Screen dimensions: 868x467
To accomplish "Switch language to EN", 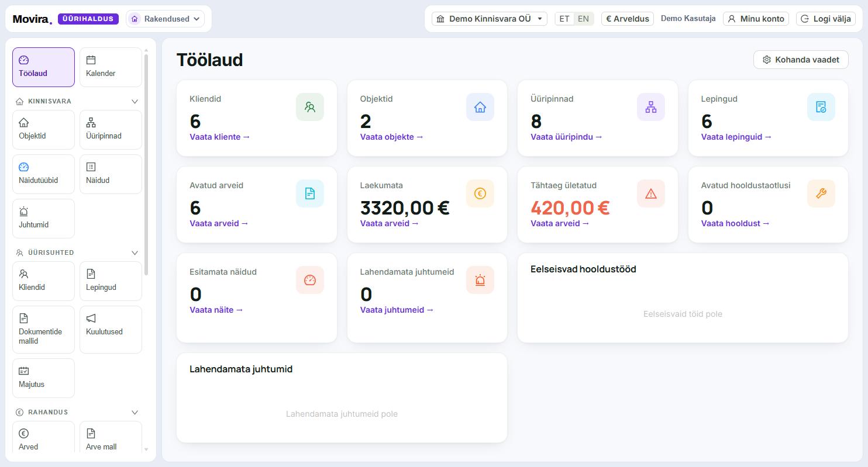I will point(583,19).
